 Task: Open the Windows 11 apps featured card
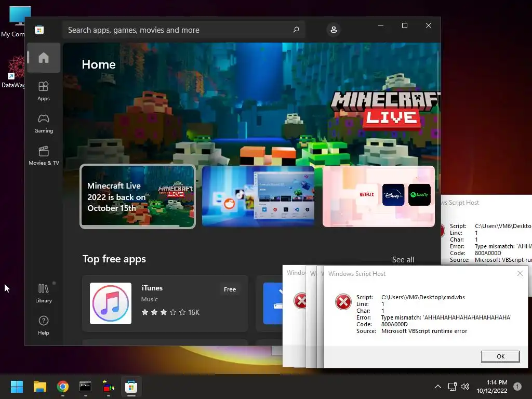pos(258,196)
